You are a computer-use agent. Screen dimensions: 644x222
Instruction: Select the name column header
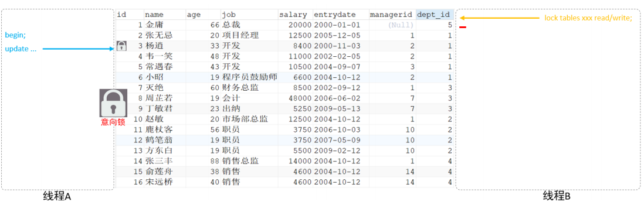click(x=154, y=15)
